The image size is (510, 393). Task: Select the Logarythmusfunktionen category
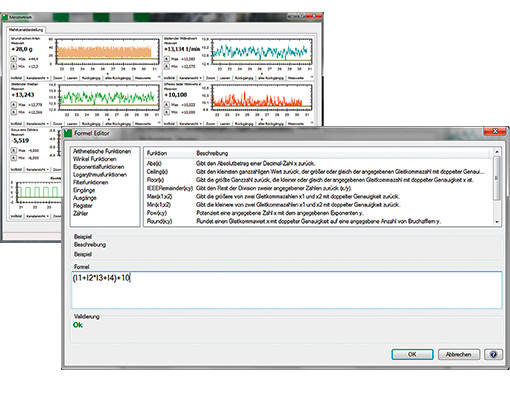tap(100, 174)
